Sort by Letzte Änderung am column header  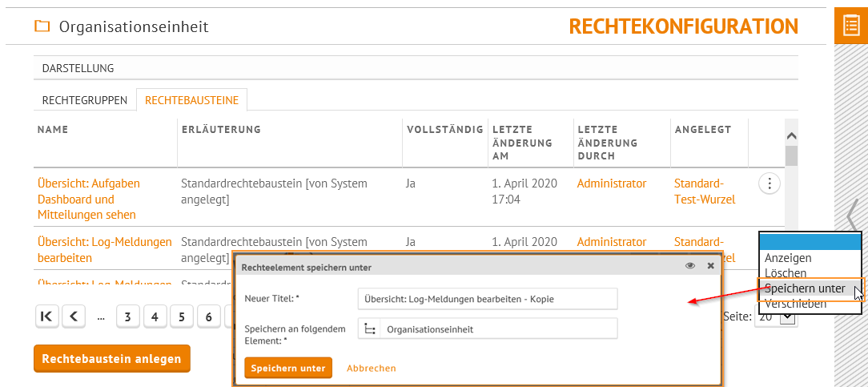[x=523, y=143]
